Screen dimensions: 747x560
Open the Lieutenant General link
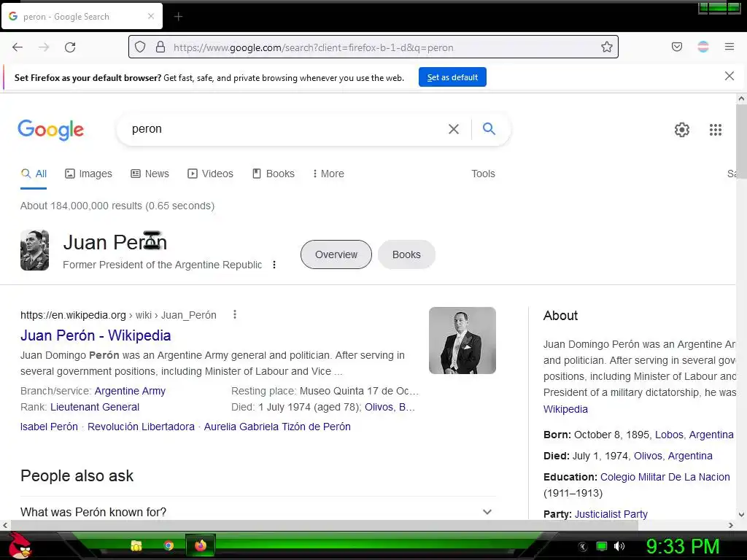[x=95, y=407]
